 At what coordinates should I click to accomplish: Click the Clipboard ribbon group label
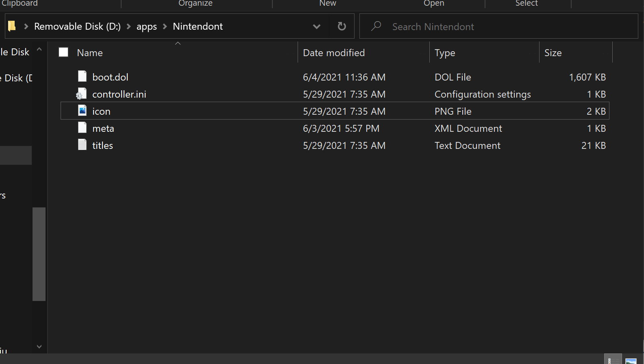point(19,3)
